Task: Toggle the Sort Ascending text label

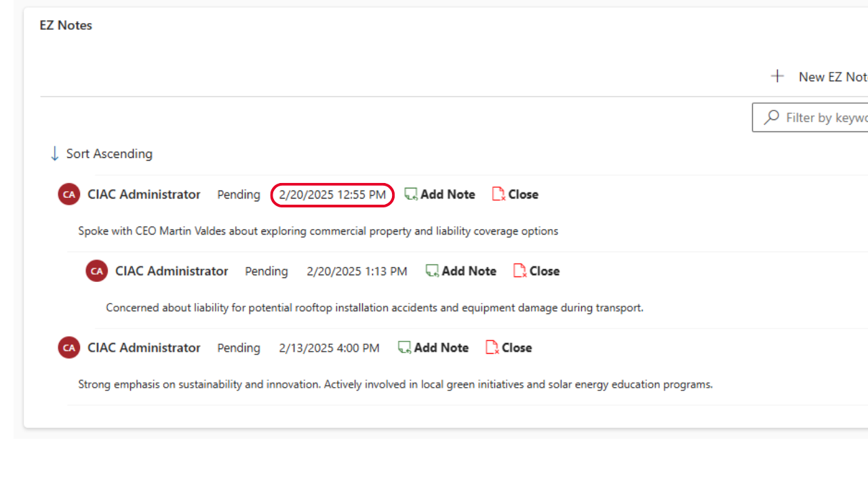Action: 109,154
